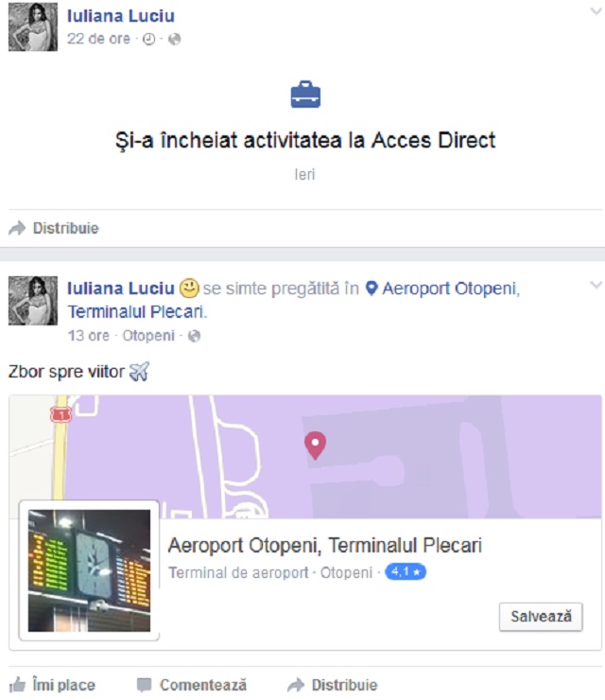Open Aeroport Otopeni, Terminalul Plecari header link
The height and width of the screenshot is (700, 605).
click(x=294, y=300)
